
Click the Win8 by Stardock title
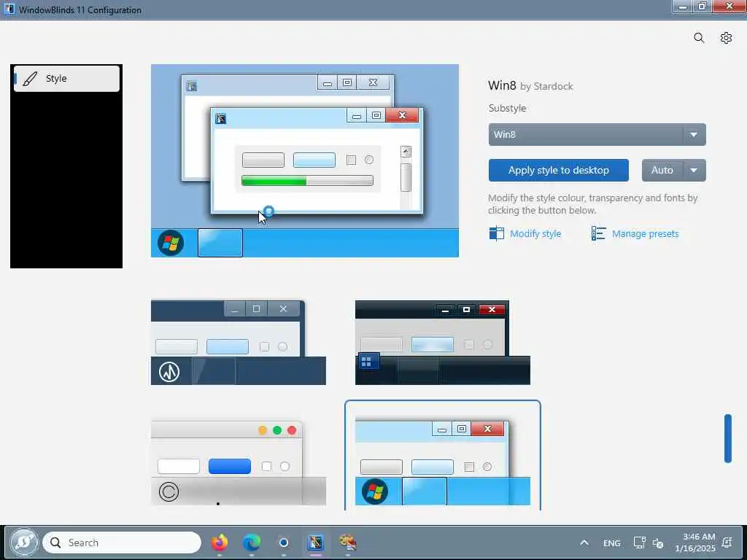click(x=530, y=86)
